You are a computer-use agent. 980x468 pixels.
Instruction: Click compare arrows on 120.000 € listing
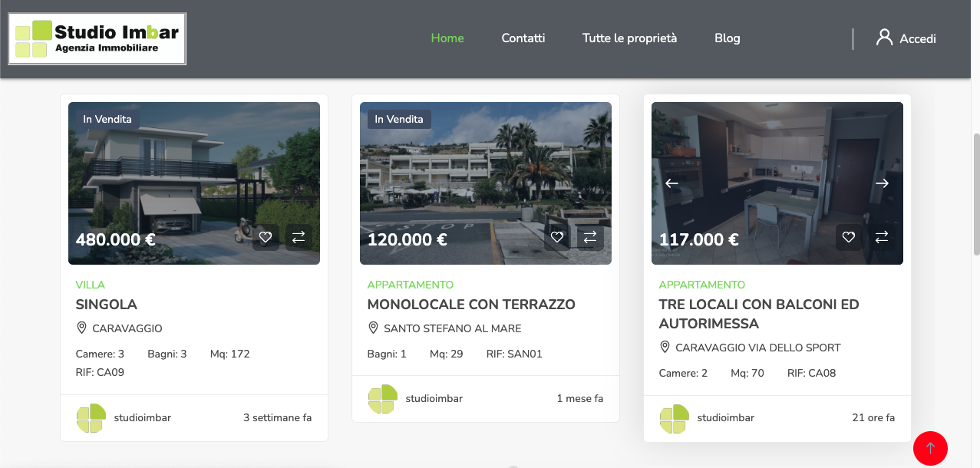(590, 237)
